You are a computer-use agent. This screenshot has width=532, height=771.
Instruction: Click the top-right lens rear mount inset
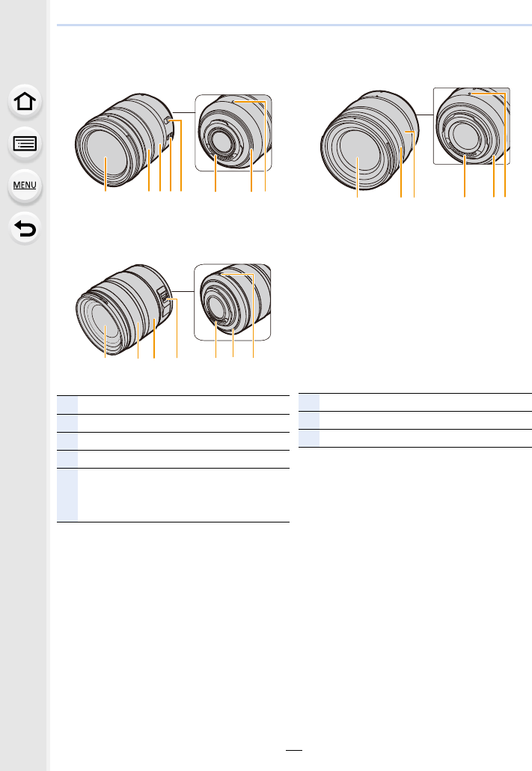coord(471,126)
